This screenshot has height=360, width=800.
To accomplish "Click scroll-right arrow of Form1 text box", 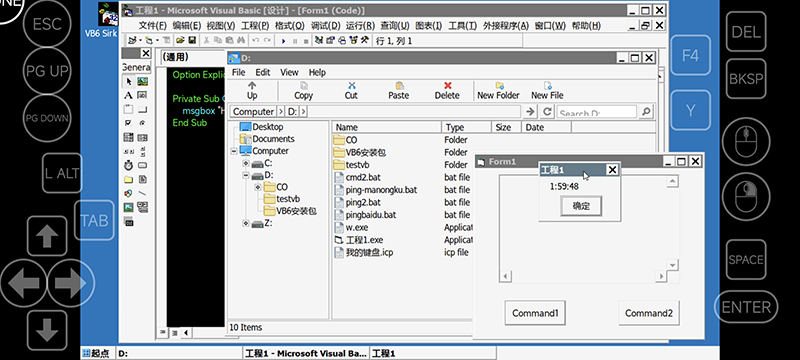I will (661, 276).
